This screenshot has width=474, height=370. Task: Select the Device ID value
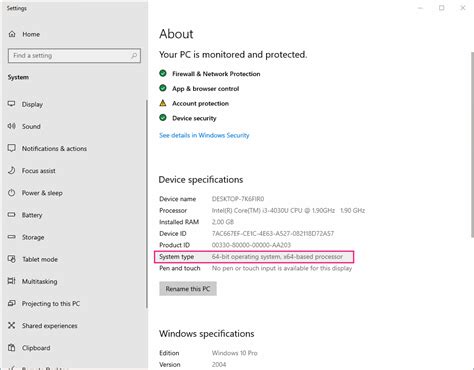(273, 233)
